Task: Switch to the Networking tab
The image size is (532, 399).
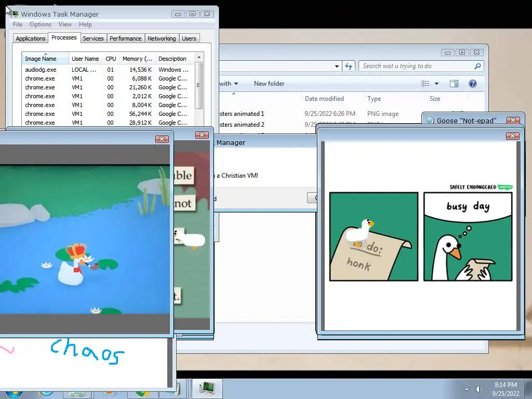Action: click(162, 38)
